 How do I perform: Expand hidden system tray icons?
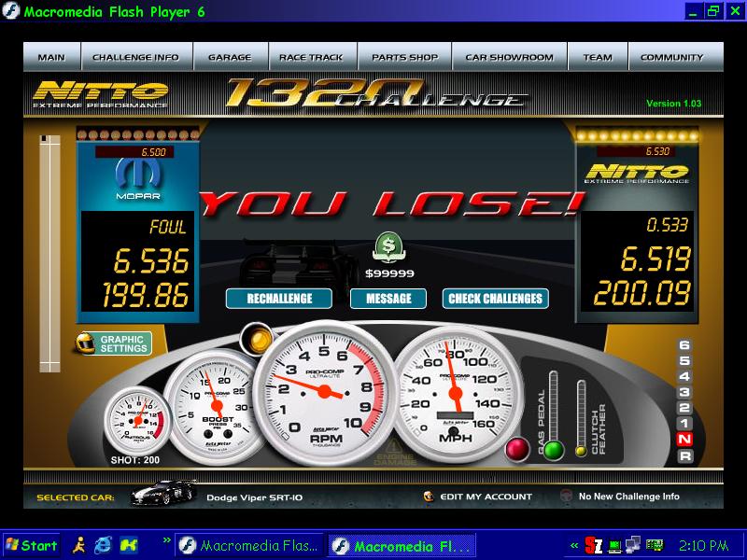[x=574, y=546]
